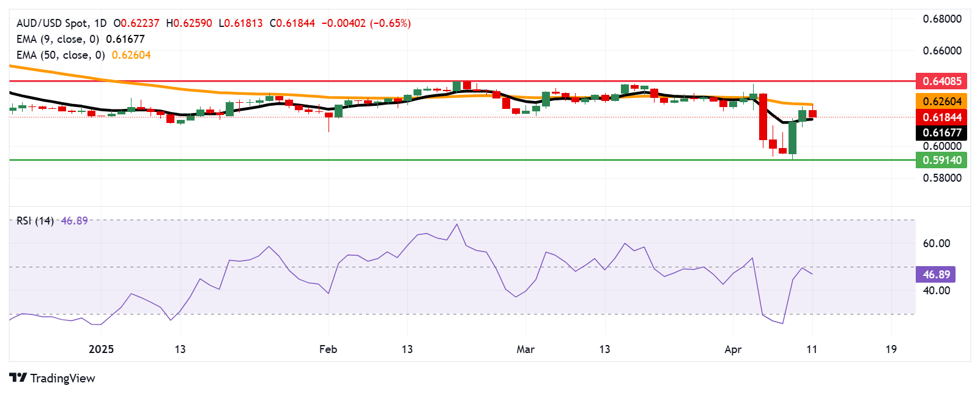This screenshot has width=980, height=394.
Task: Click the TradingView logo icon
Action: point(18,378)
